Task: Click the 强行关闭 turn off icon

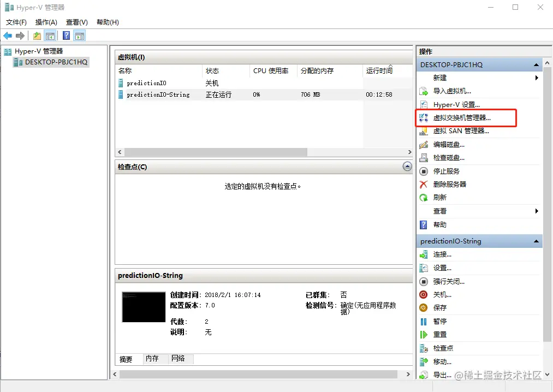Action: 424,282
